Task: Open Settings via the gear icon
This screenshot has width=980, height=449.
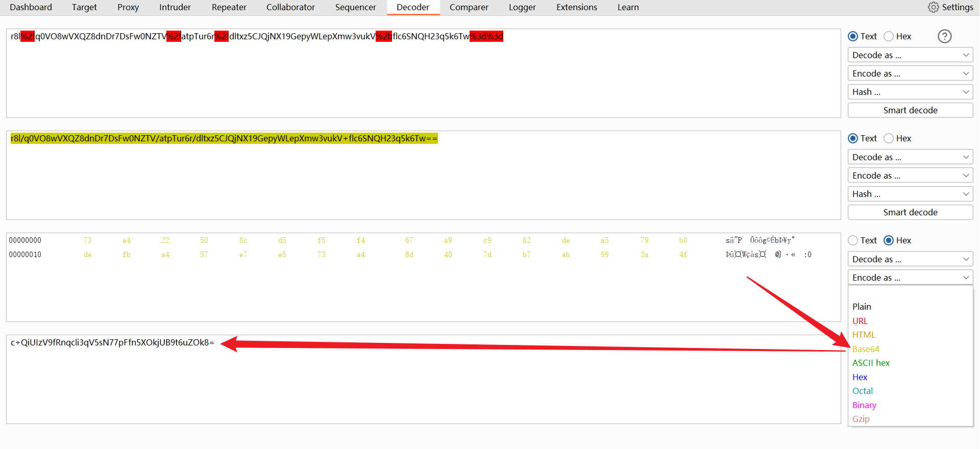Action: point(933,7)
